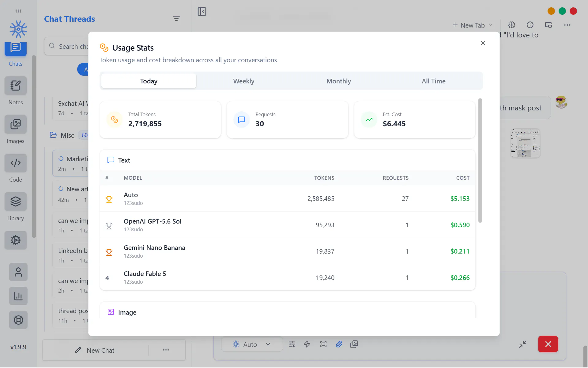Viewport: 588px width, 368px height.
Task: Attach a file with the paperclip icon
Action: point(339,344)
